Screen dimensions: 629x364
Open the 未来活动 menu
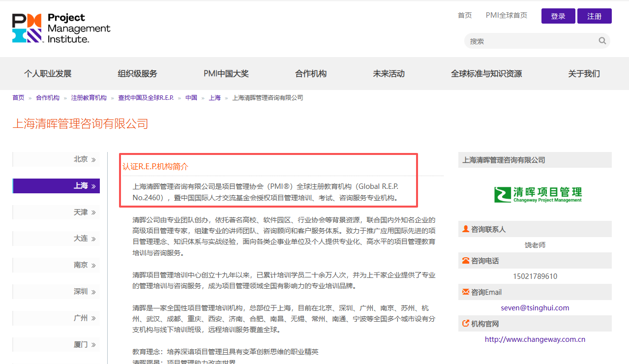coord(389,74)
